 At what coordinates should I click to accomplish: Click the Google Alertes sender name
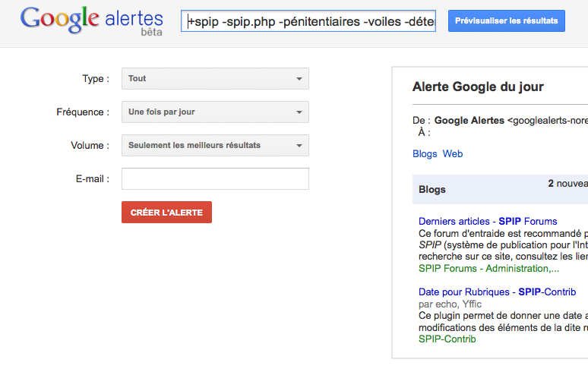(x=469, y=121)
